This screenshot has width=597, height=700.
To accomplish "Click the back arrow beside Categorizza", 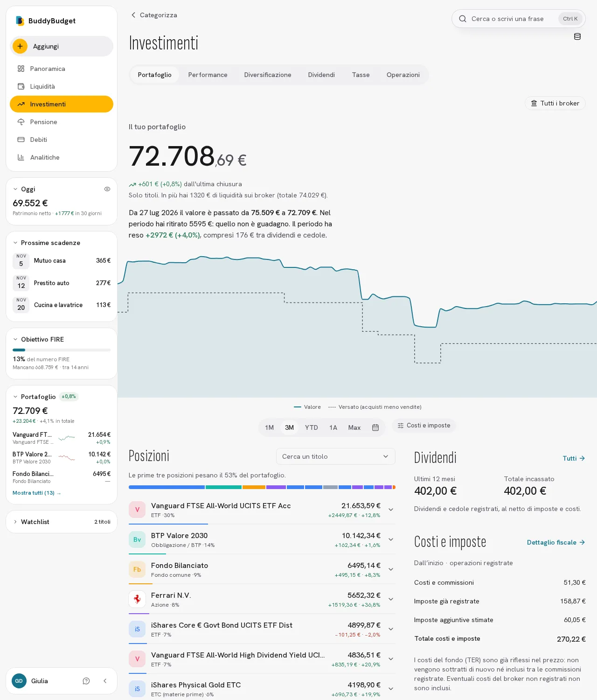I will 133,15.
